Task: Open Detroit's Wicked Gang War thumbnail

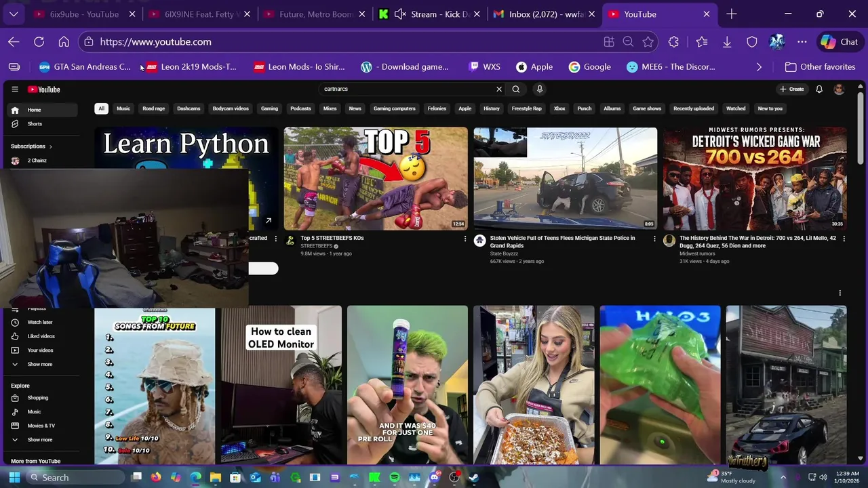Action: pyautogui.click(x=755, y=179)
